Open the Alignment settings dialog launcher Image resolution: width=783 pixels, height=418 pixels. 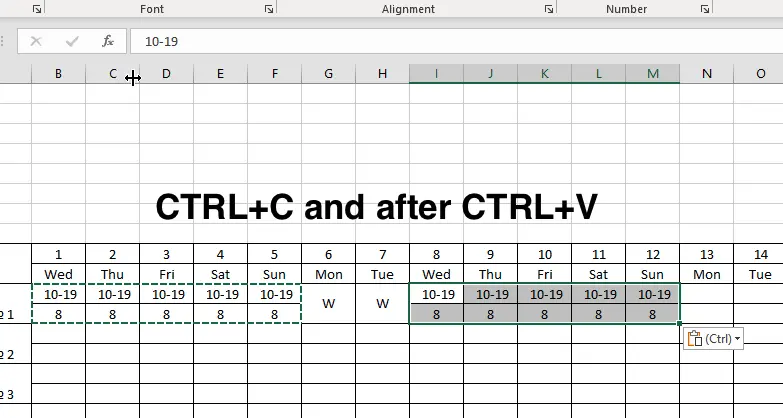click(x=549, y=9)
